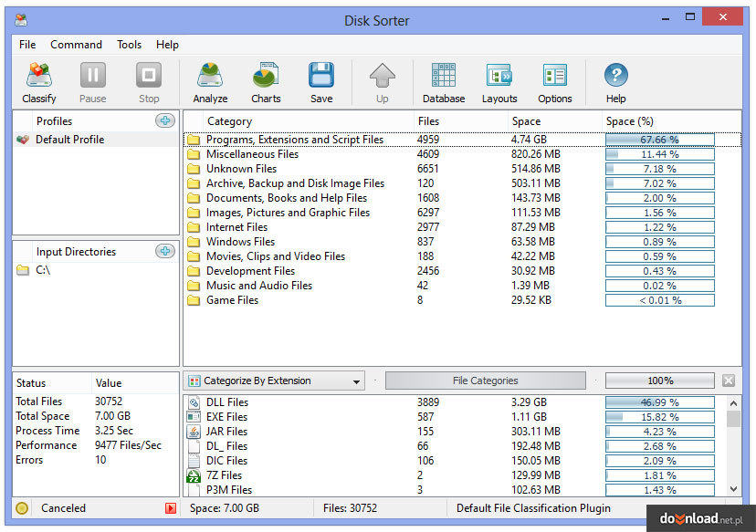Image resolution: width=756 pixels, height=532 pixels.
Task: Click the EXE Files type icon
Action: coord(194,417)
